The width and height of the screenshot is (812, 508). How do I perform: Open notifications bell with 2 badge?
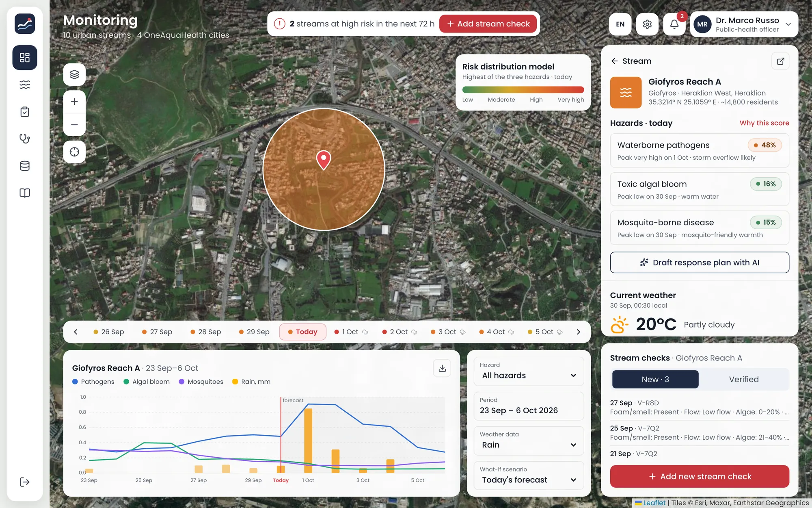[674, 24]
